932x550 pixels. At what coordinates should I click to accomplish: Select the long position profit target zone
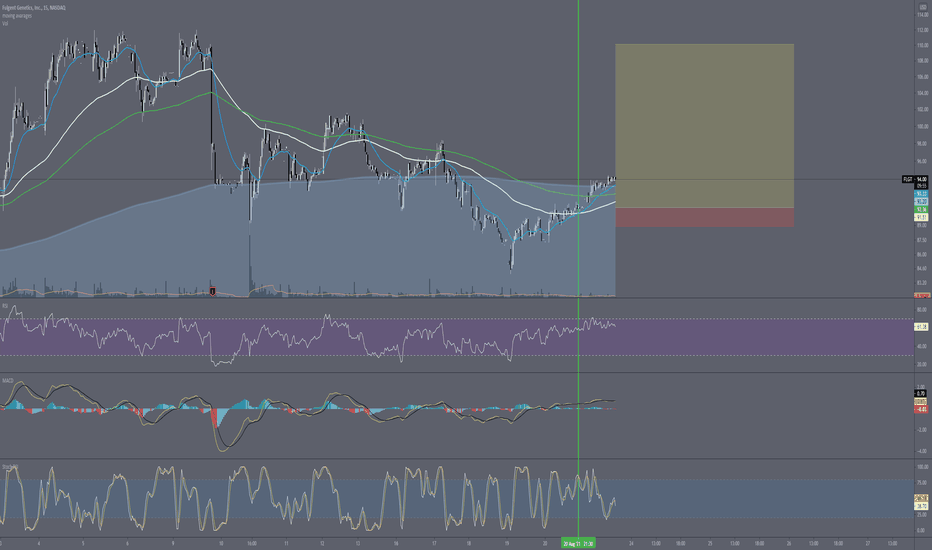(704, 125)
